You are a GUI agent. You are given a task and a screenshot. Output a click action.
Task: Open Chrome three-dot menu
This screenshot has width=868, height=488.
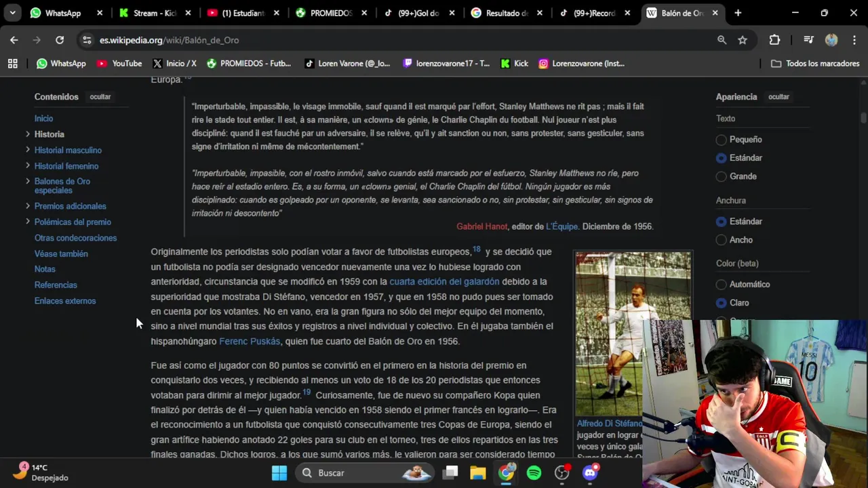pos(854,40)
